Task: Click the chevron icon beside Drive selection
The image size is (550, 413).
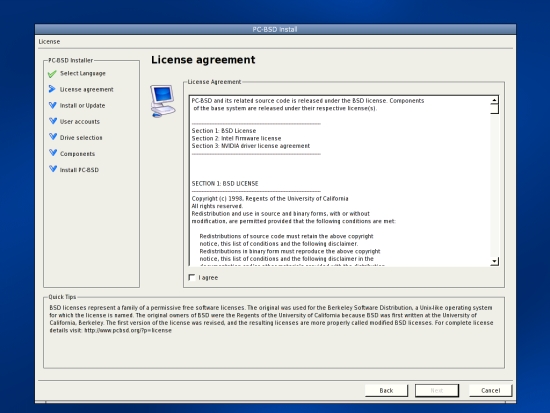Action: (53, 137)
